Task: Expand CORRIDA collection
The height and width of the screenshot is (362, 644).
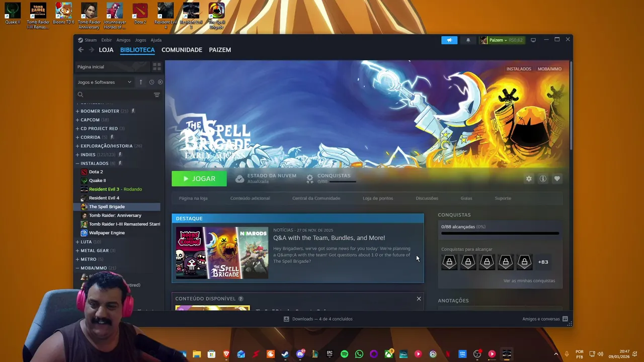Action: click(77, 137)
